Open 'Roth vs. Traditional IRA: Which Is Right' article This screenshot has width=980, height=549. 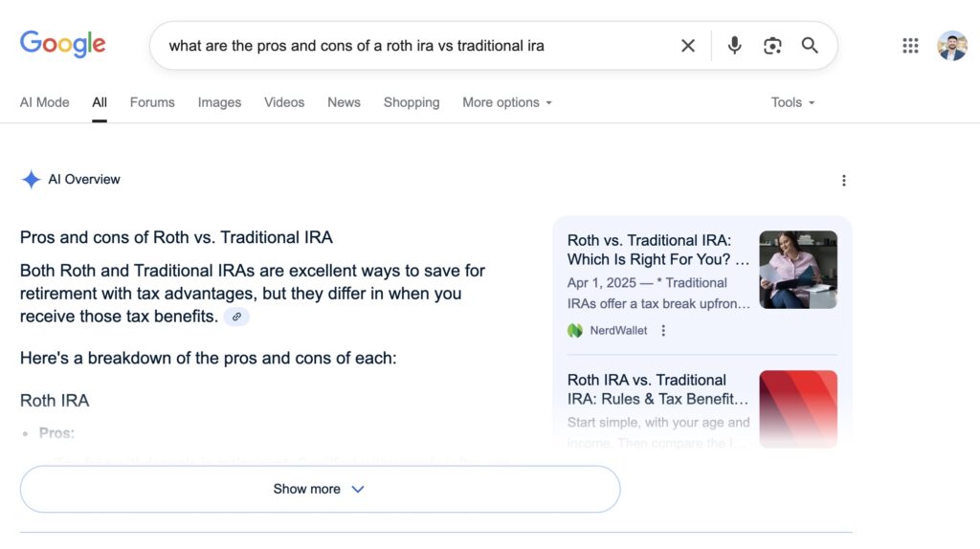point(658,250)
